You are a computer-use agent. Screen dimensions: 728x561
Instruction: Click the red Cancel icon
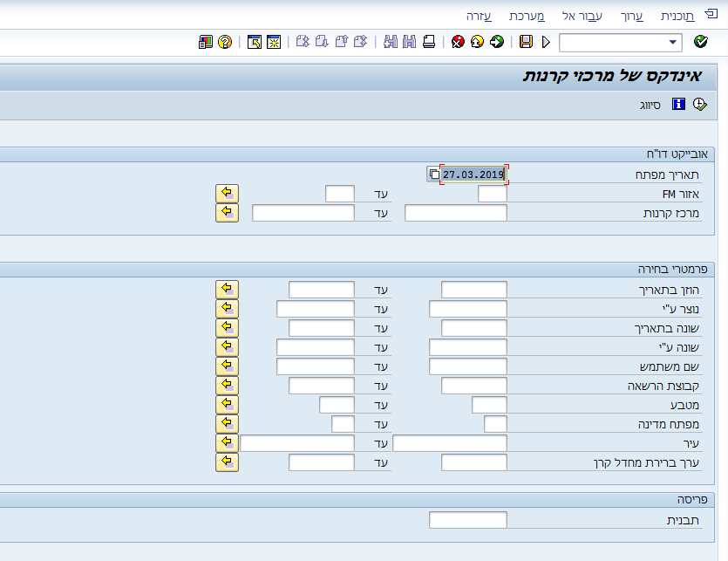tap(458, 42)
